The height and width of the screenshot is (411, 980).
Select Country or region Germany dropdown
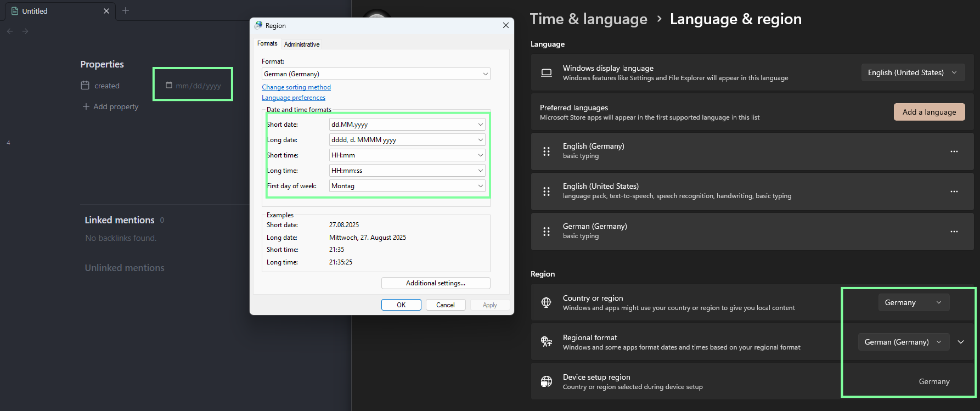(x=913, y=302)
